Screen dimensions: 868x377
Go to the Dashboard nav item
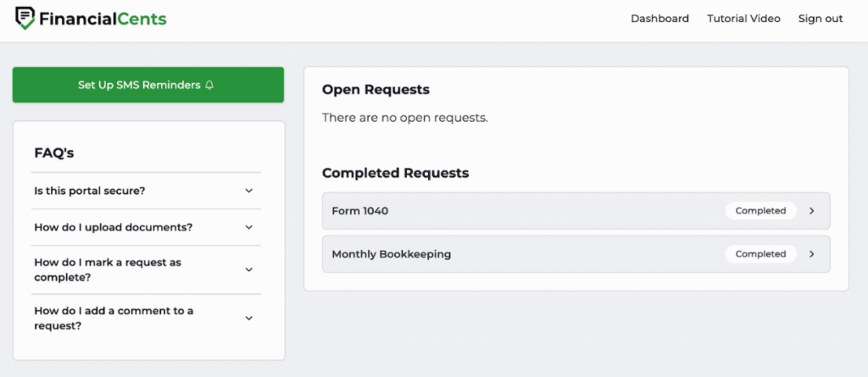pos(659,19)
